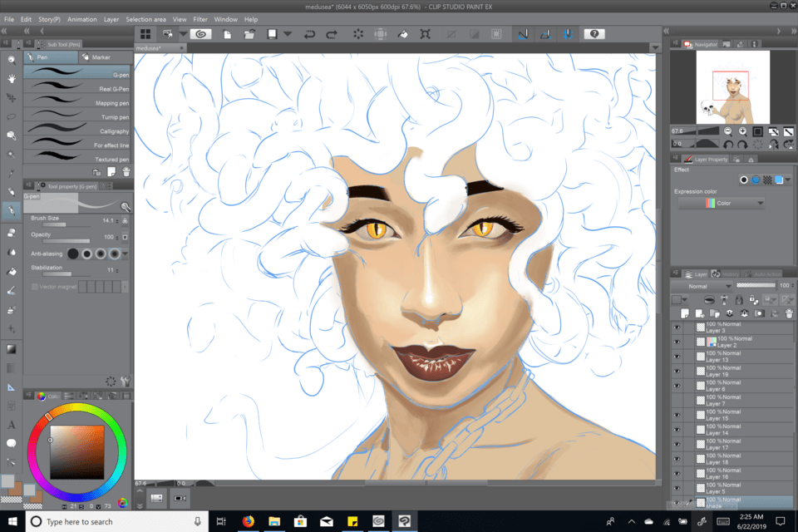Click the zoom in button in Navigator
The image size is (798, 532).
click(x=742, y=131)
